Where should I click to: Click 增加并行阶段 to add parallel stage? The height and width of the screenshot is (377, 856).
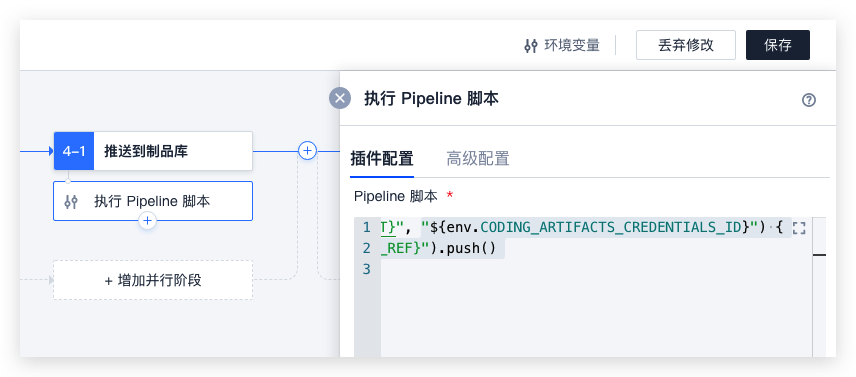pyautogui.click(x=153, y=280)
